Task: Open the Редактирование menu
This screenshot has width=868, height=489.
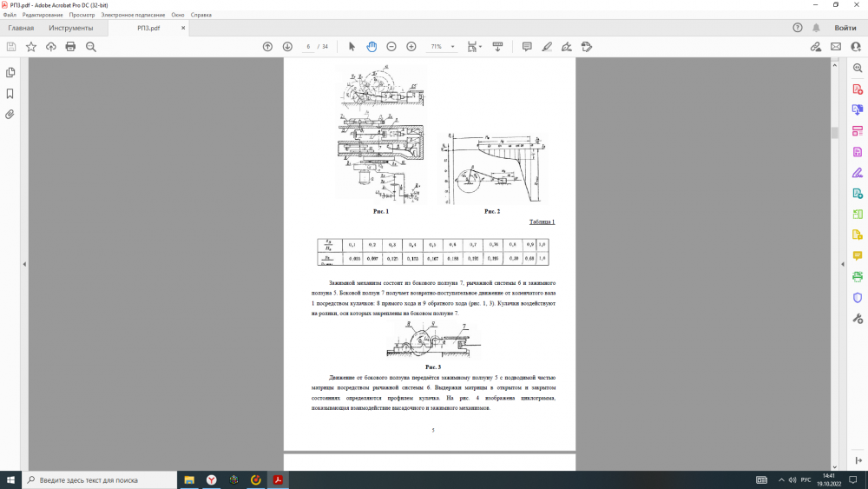Action: click(43, 15)
